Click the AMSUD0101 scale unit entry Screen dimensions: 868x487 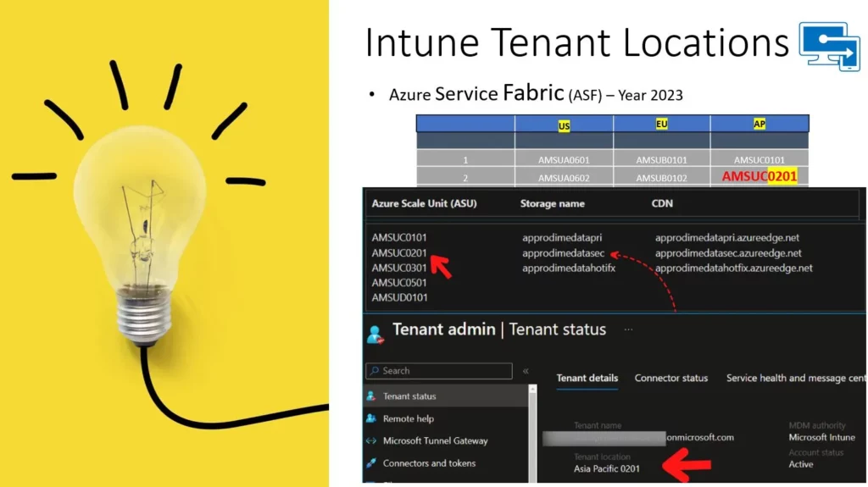click(x=399, y=298)
